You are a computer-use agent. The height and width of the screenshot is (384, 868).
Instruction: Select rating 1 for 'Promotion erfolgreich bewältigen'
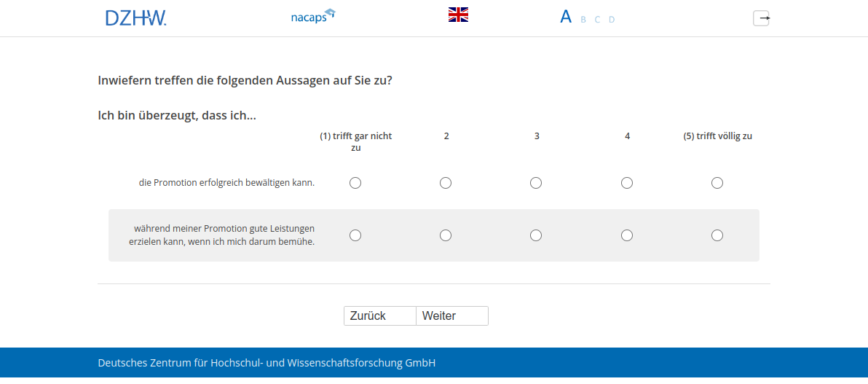pyautogui.click(x=355, y=183)
